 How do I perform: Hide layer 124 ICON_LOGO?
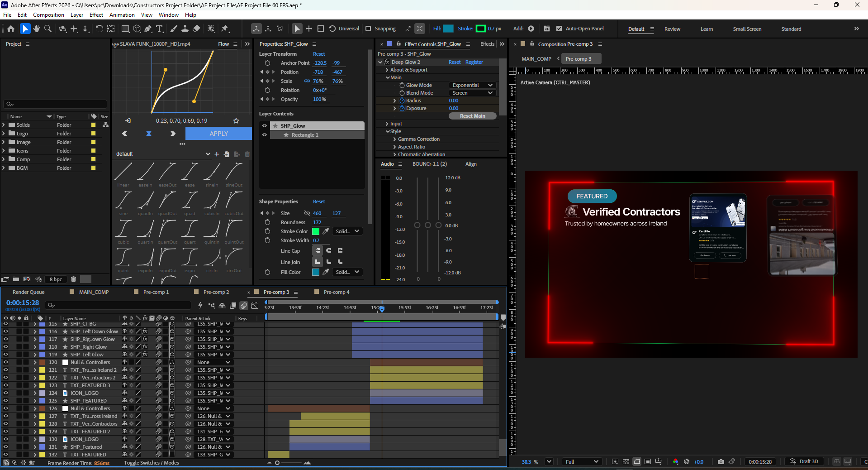6,393
